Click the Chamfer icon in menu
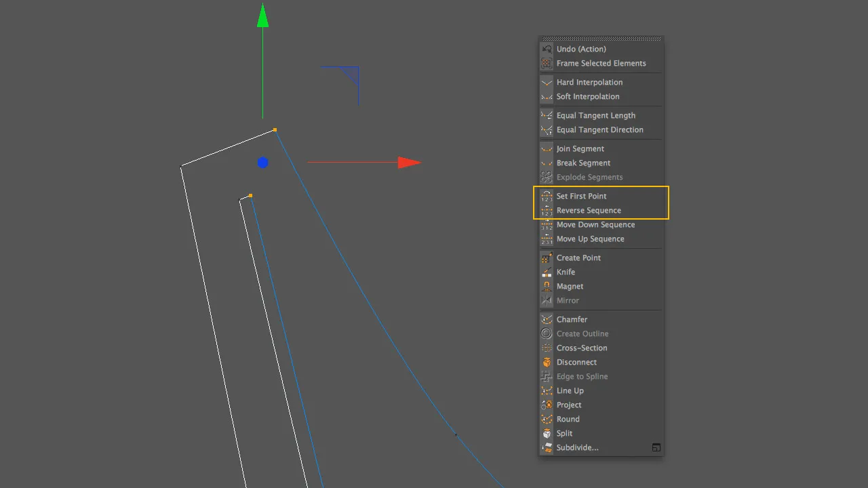Viewport: 868px width, 488px height. pos(547,319)
